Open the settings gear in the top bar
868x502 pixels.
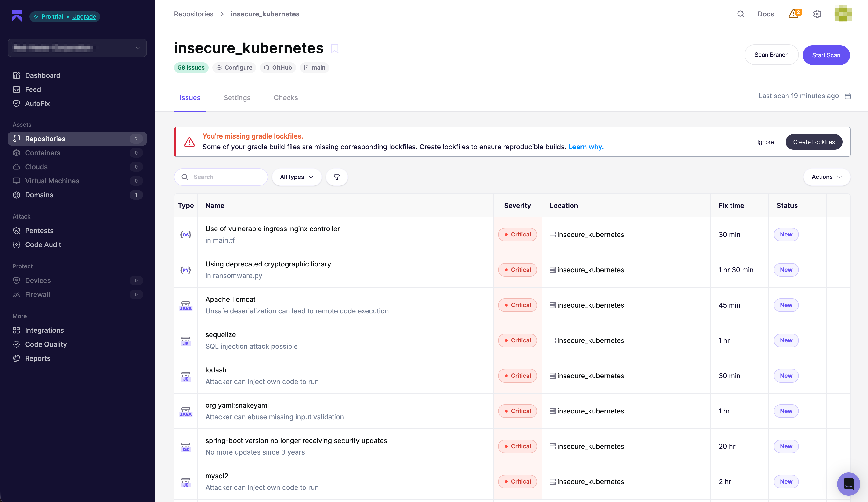pyautogui.click(x=817, y=14)
